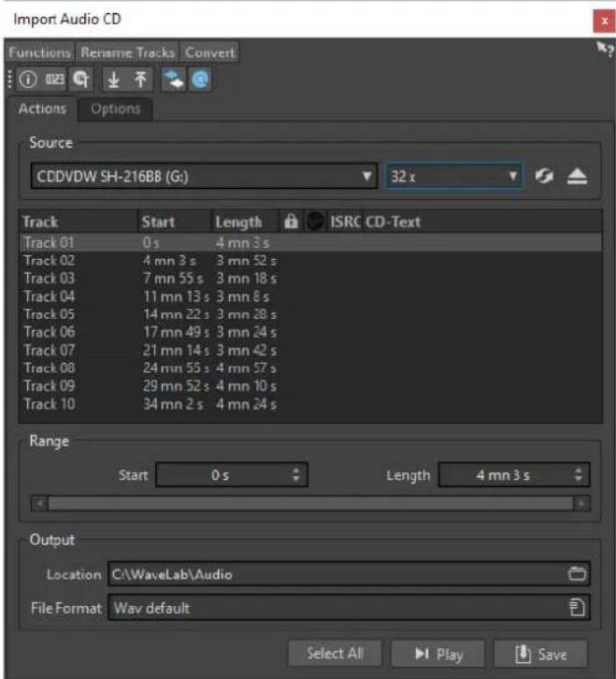Open the CDDVDW SH-216BB source drive dropdown
Image resolution: width=616 pixels, height=679 pixels.
205,176
